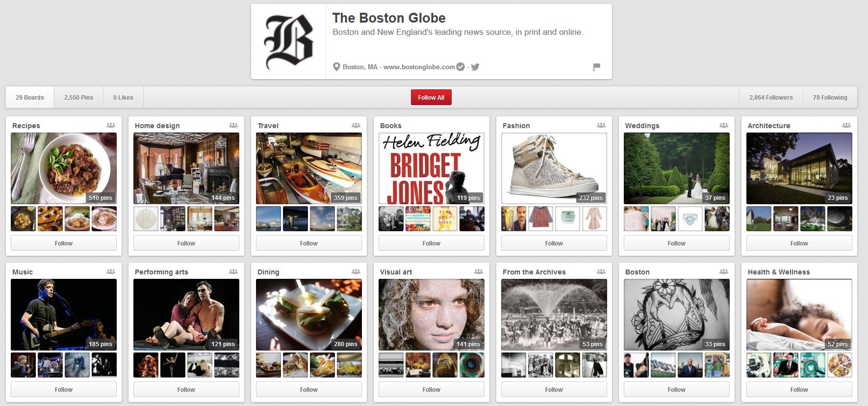868x406 pixels.
Task: Follow the Recipes board
Action: (x=64, y=243)
